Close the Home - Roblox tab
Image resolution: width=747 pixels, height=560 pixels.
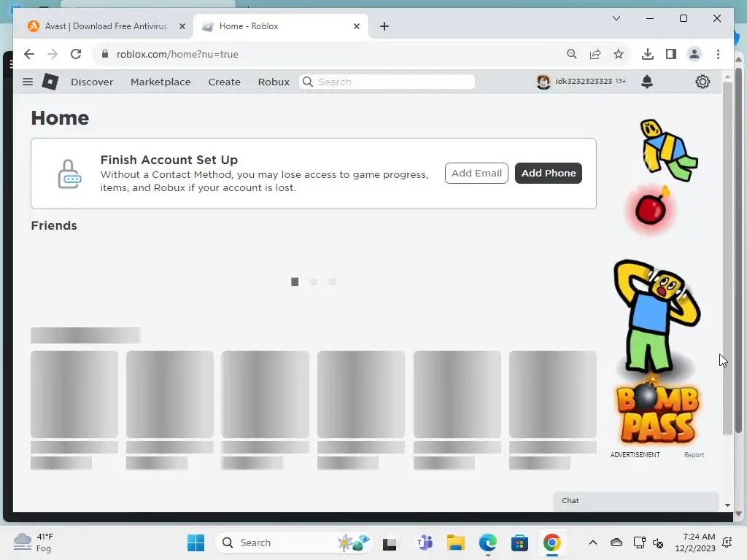pos(356,26)
